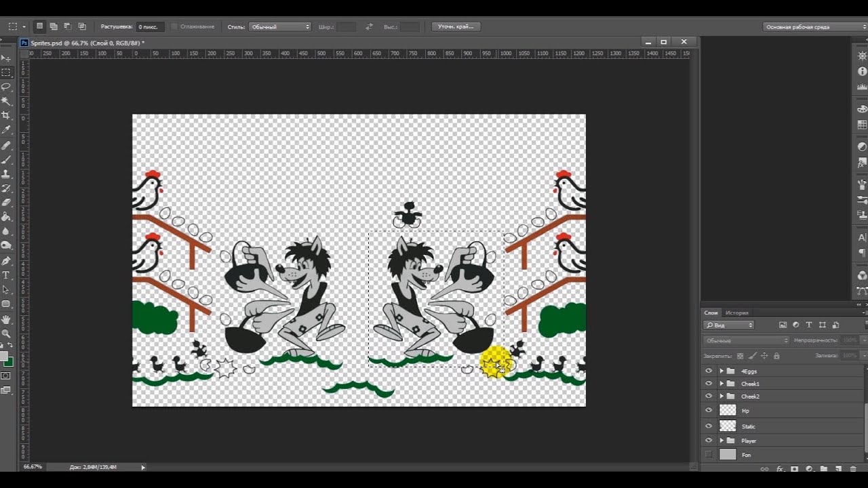Select the Clone Stamp tool
The width and height of the screenshot is (868, 488).
pyautogui.click(x=6, y=174)
